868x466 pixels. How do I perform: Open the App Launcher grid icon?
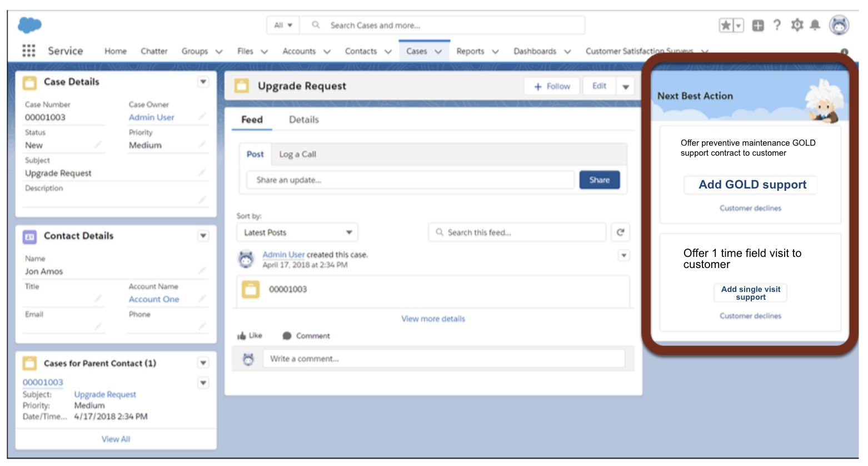click(x=29, y=51)
